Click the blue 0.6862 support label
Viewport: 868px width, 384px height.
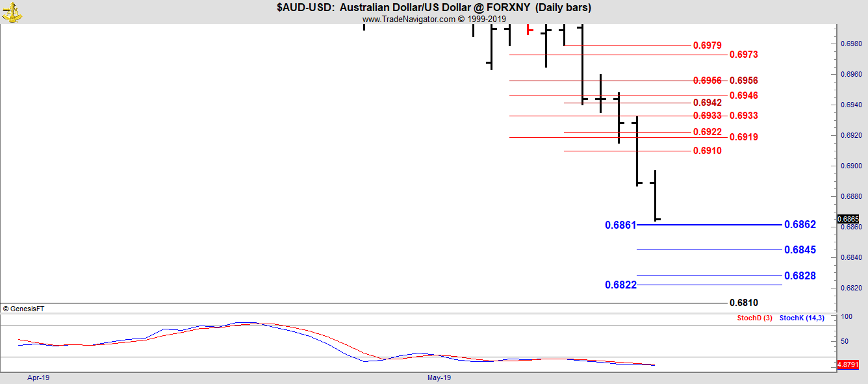pos(800,224)
